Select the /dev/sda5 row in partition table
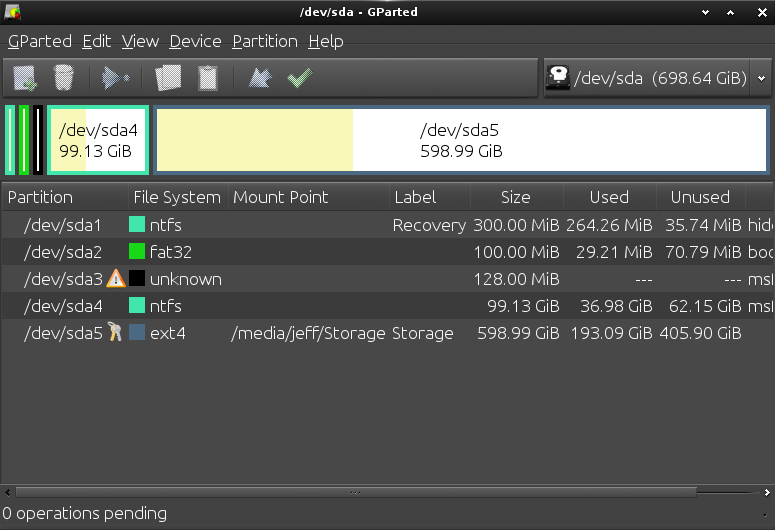This screenshot has height=530, width=775. point(388,333)
